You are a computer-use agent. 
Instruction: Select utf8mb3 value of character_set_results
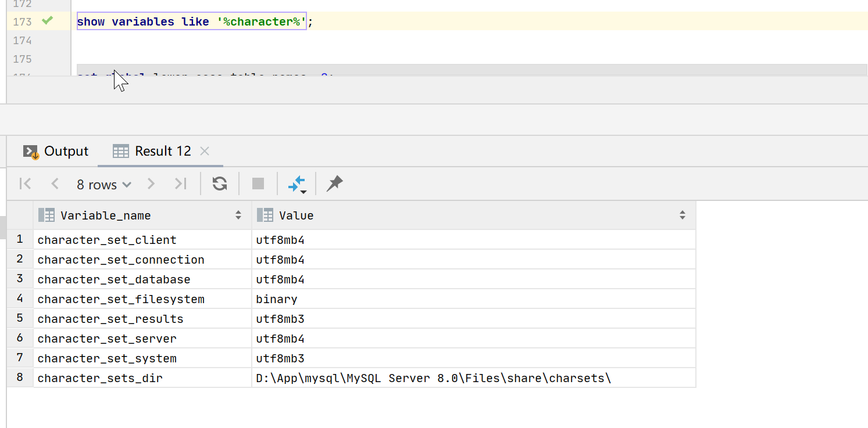point(474,319)
